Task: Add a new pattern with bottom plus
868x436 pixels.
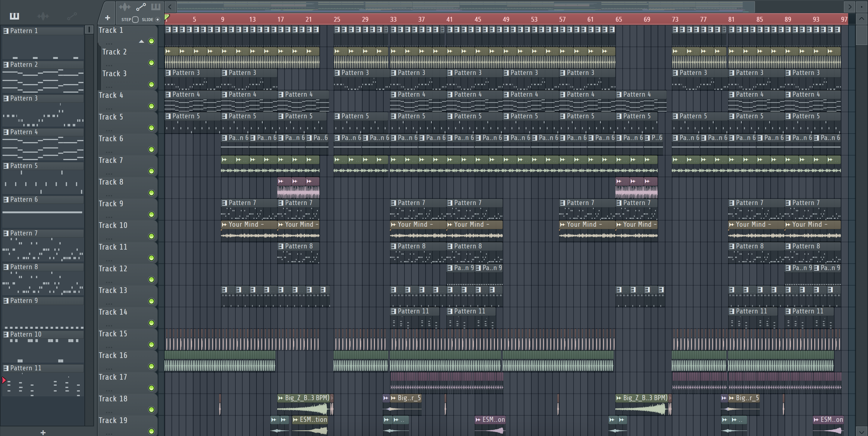Action: [x=43, y=432]
